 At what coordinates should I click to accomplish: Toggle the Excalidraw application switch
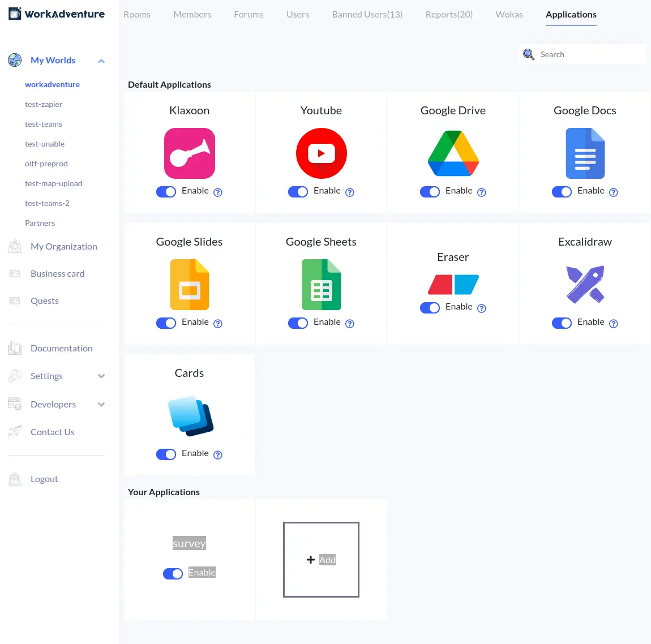[562, 323]
